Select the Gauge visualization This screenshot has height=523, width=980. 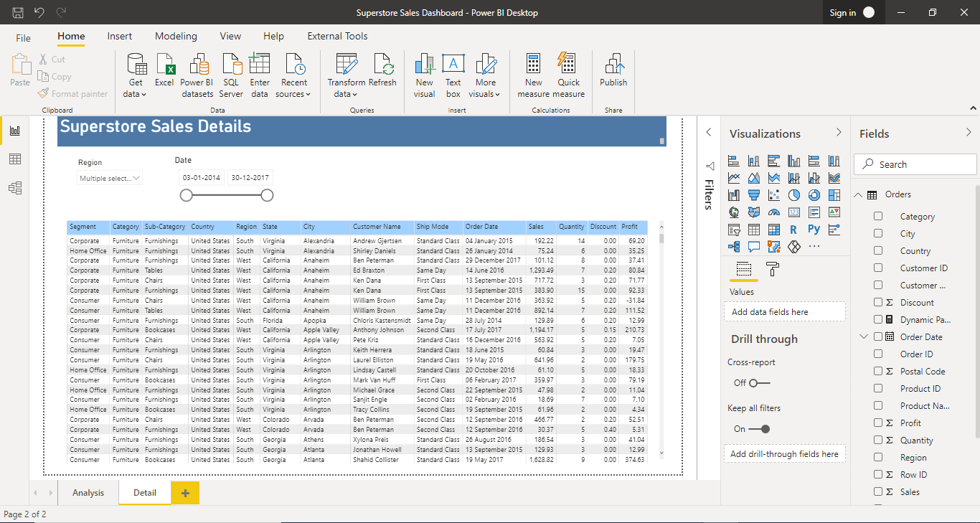[773, 212]
